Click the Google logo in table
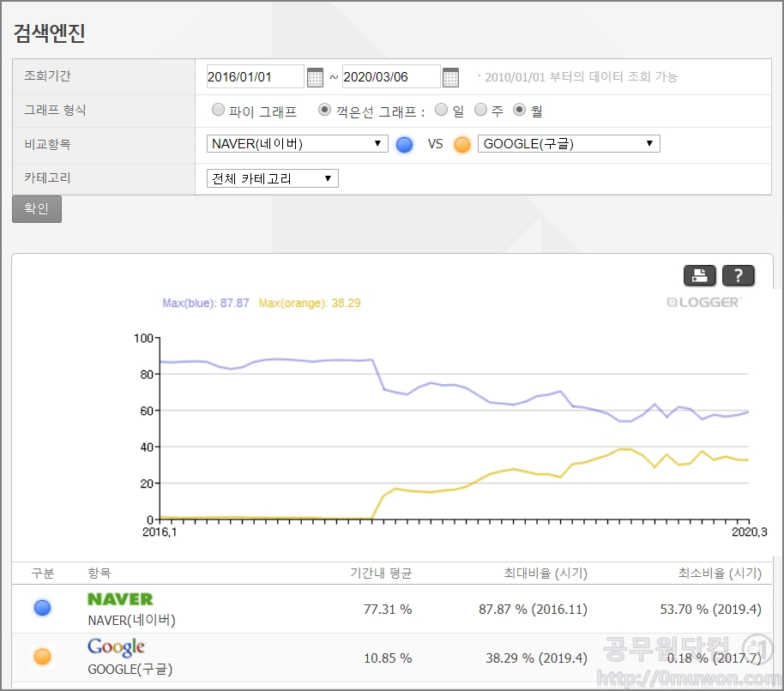This screenshot has width=784, height=691. click(x=116, y=647)
